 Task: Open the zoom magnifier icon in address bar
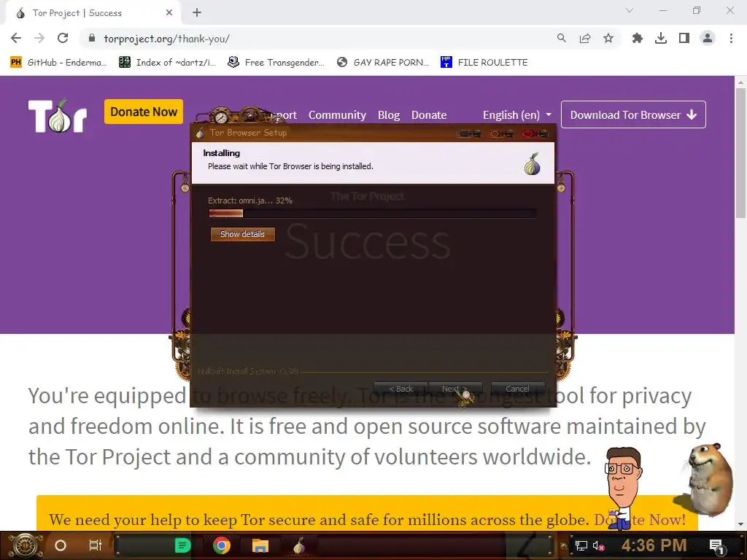click(x=562, y=38)
